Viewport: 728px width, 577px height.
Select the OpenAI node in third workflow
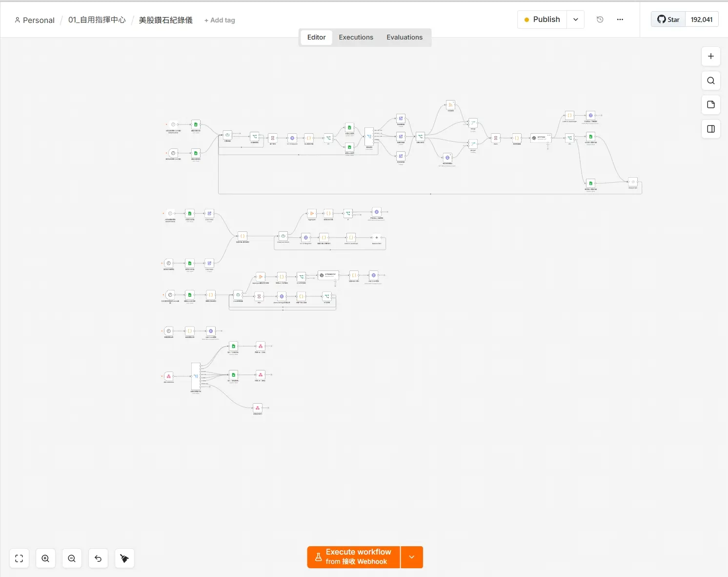coord(328,275)
